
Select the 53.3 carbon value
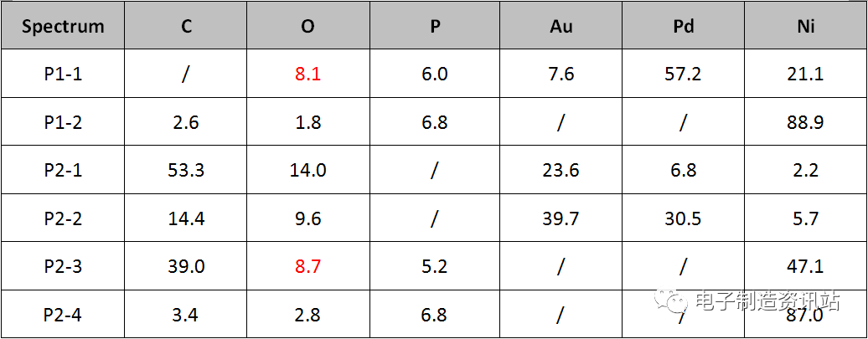(186, 170)
